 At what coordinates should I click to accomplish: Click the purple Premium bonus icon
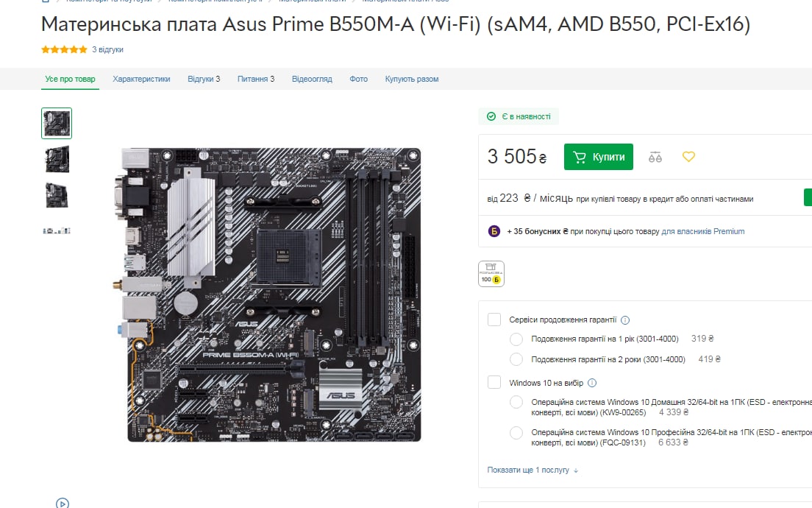[494, 231]
